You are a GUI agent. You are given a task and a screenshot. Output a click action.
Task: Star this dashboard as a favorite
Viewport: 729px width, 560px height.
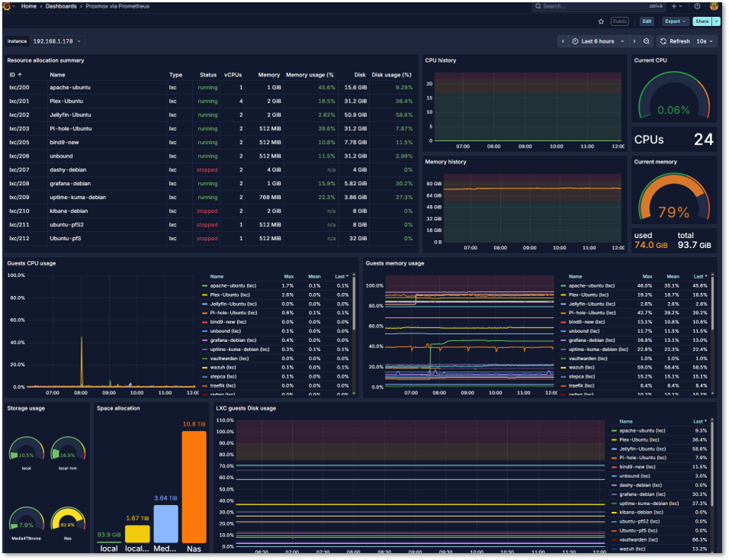click(x=602, y=21)
